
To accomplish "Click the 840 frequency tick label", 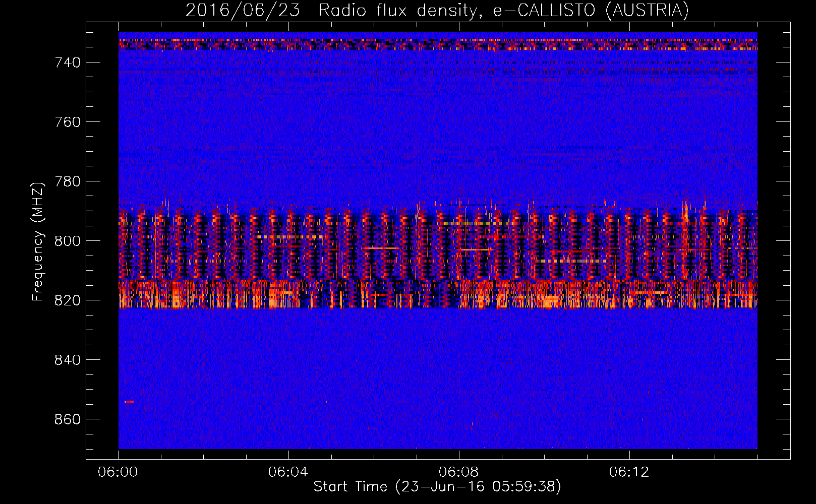I will pos(68,360).
